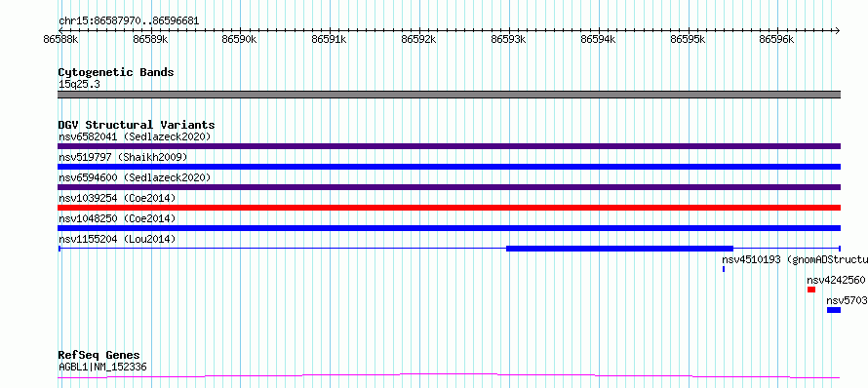Select the small nsv4510193 variant marker
The image size is (868, 388).
[724, 269]
